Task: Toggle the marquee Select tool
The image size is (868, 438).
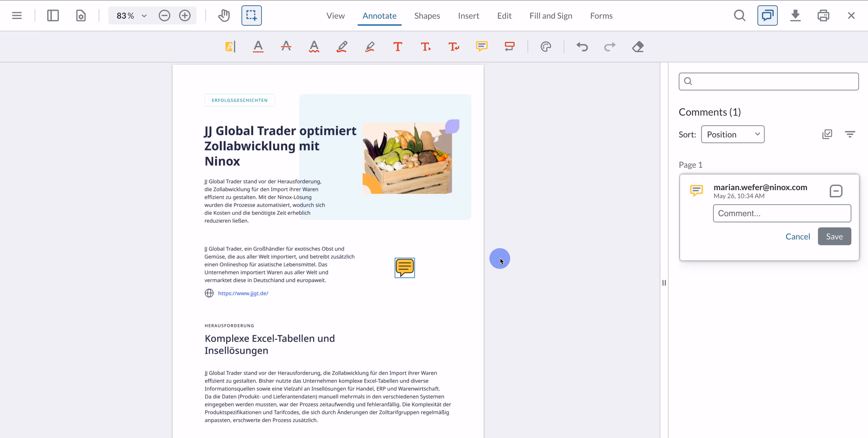Action: (x=251, y=15)
